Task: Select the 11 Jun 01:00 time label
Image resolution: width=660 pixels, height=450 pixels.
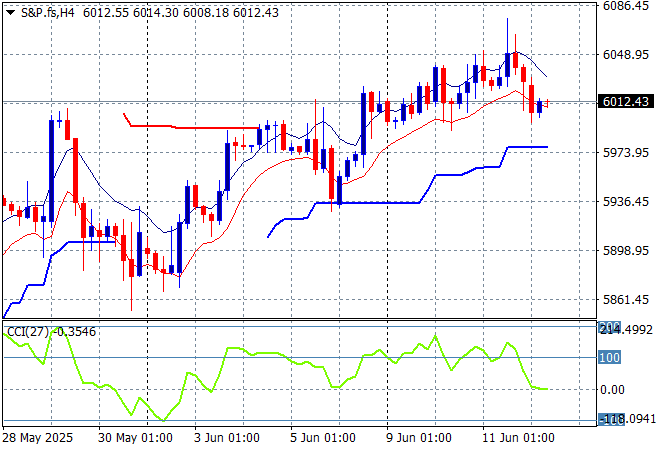Action: point(518,438)
